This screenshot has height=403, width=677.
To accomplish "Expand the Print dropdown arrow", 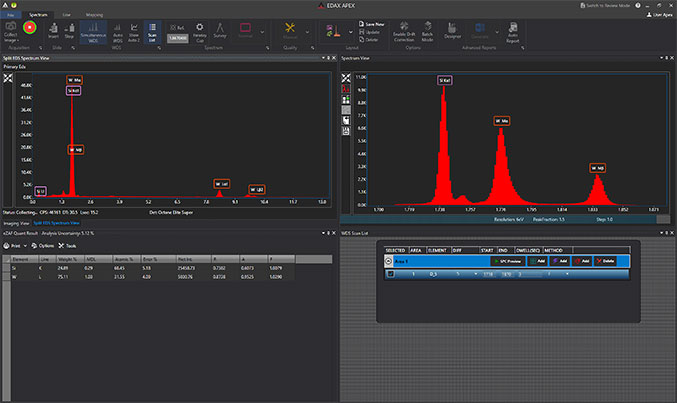I will pos(25,246).
